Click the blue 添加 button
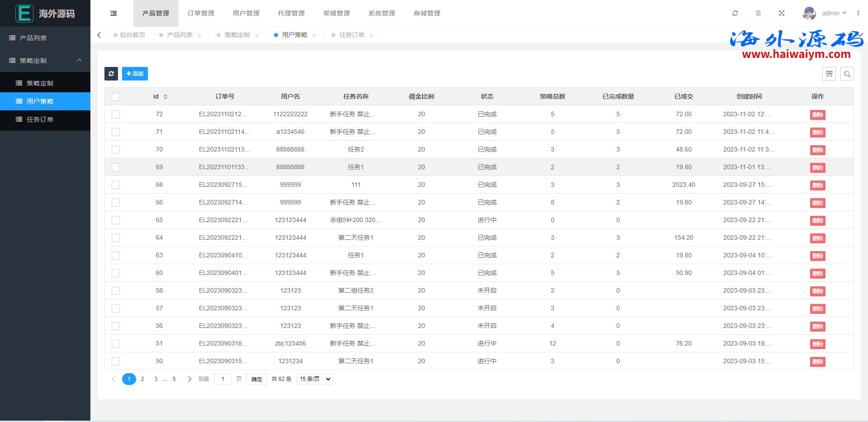Viewport: 868px width, 422px height. point(135,74)
